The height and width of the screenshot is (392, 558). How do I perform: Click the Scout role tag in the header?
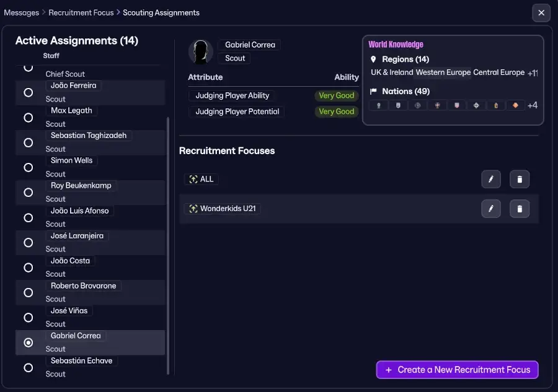tap(235, 58)
